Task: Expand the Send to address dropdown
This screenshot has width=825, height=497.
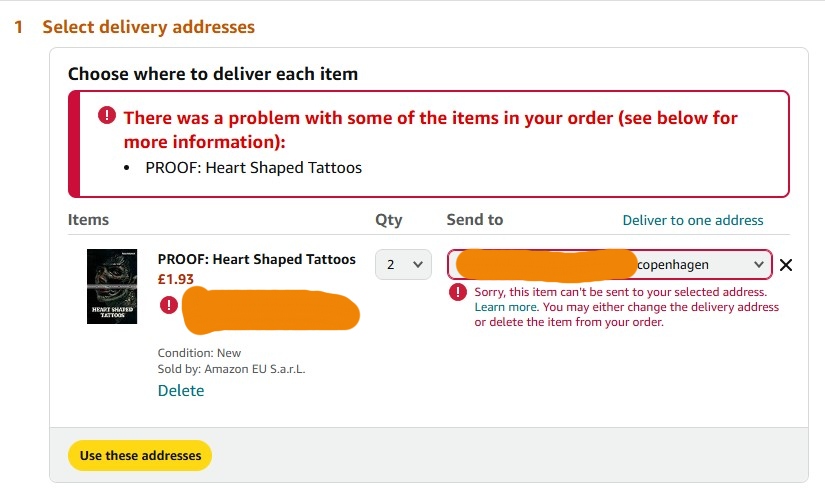Action: tap(610, 264)
